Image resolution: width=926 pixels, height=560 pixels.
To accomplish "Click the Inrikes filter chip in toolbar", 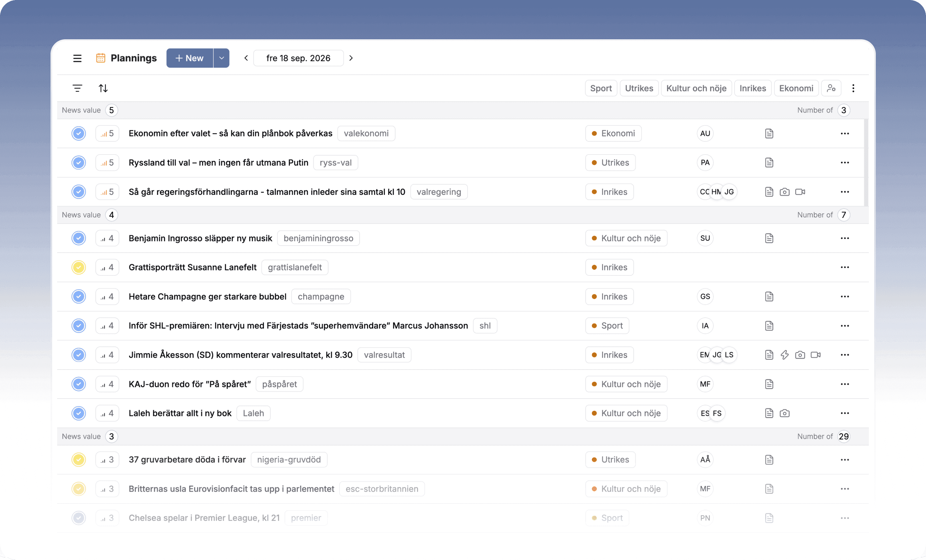I will (752, 88).
